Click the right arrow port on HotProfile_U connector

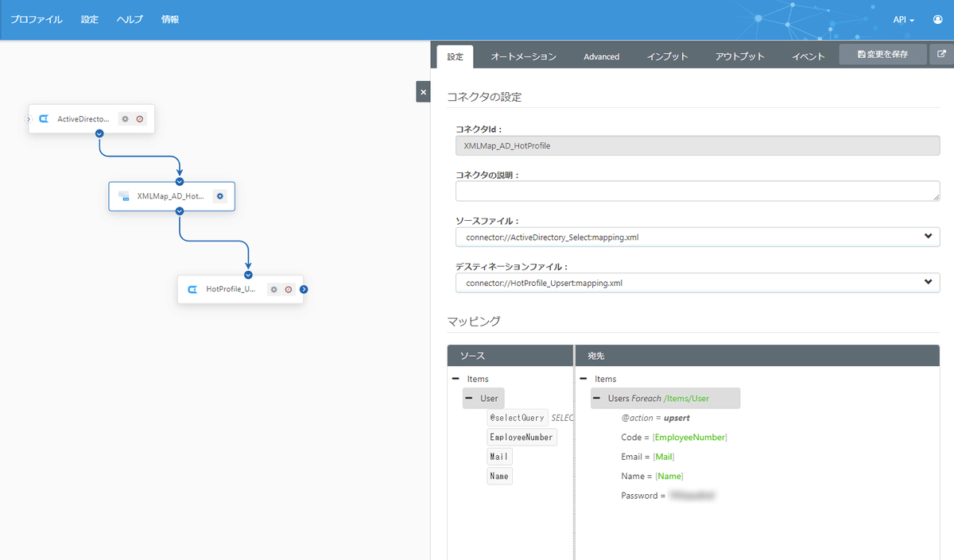click(x=304, y=289)
